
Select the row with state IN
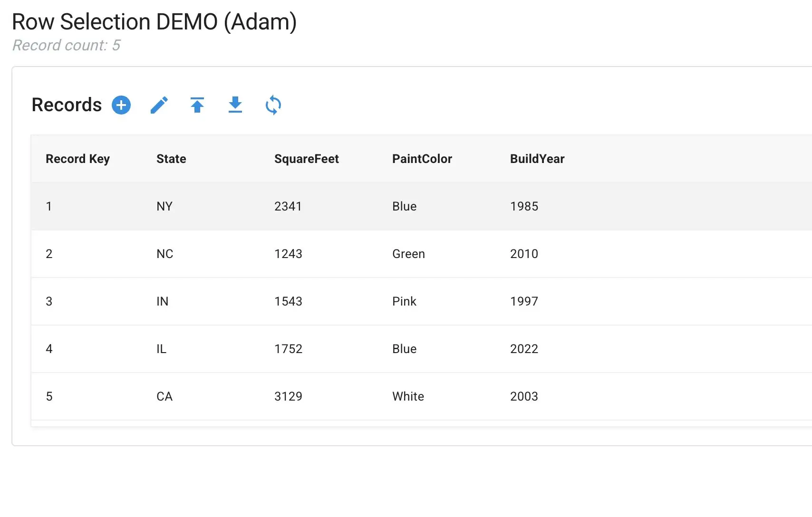[x=162, y=301]
